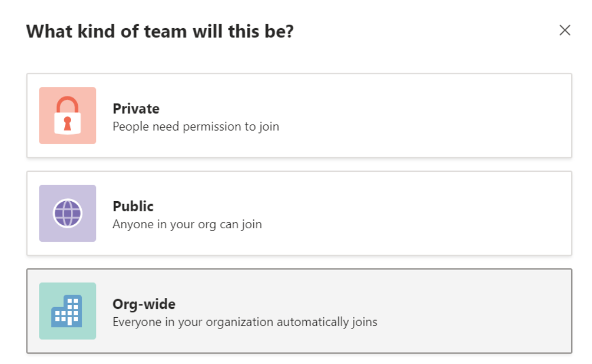Click 'People need permission to join' text
The width and height of the screenshot is (592, 364).
196,126
